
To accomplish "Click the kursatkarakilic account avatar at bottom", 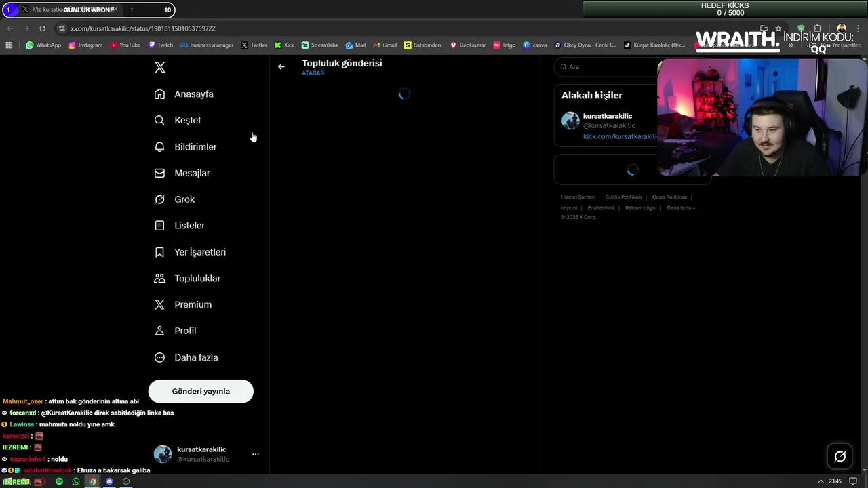I will (x=163, y=454).
